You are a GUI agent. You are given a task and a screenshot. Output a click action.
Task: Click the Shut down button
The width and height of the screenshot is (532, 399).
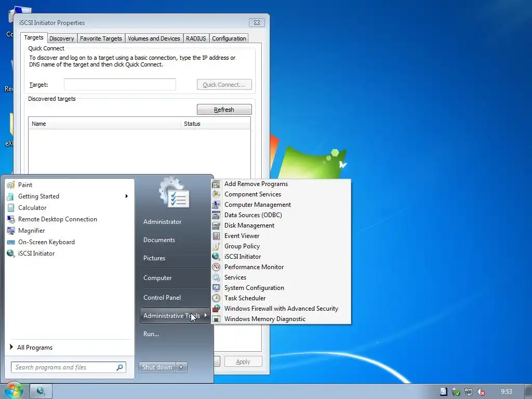click(x=157, y=367)
